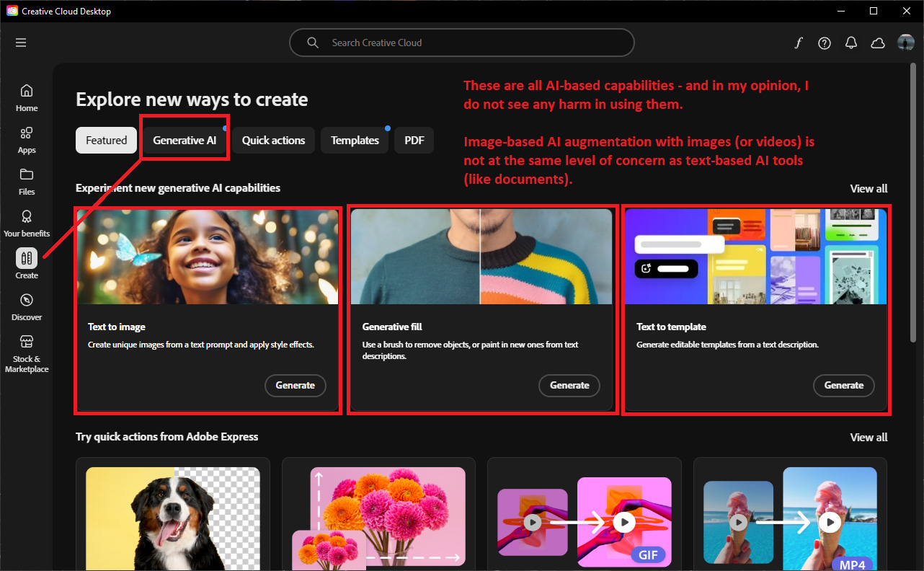View all Adobe Express quick actions
The width and height of the screenshot is (924, 571).
click(x=869, y=437)
